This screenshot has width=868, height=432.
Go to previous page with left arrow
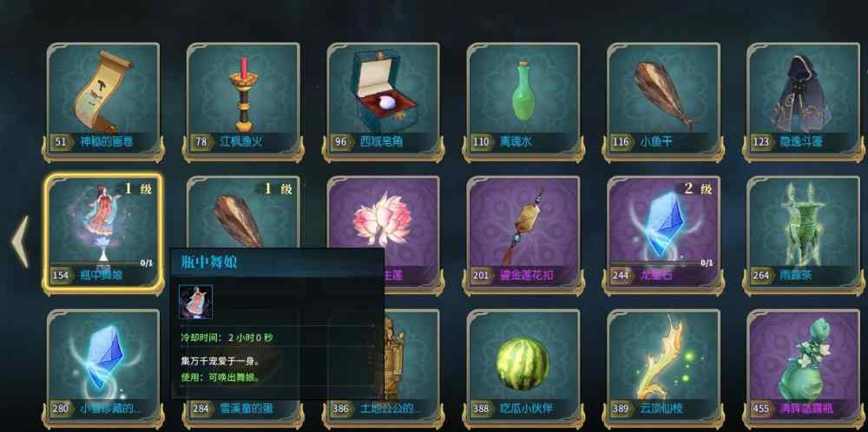[x=20, y=242]
